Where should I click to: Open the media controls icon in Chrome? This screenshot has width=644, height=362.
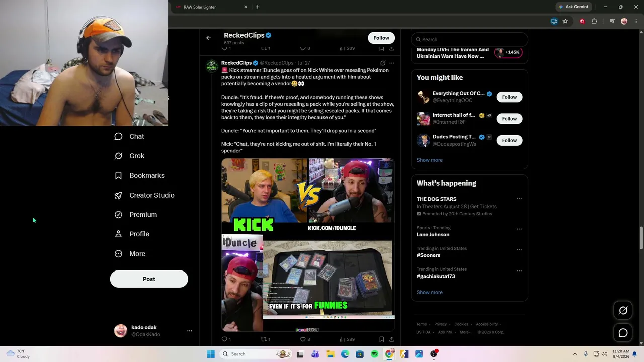(x=612, y=21)
